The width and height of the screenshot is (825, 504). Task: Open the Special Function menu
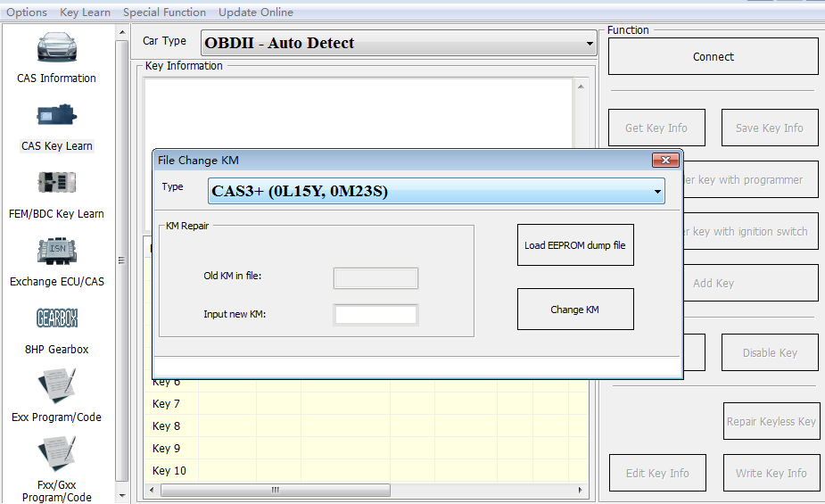(x=164, y=12)
